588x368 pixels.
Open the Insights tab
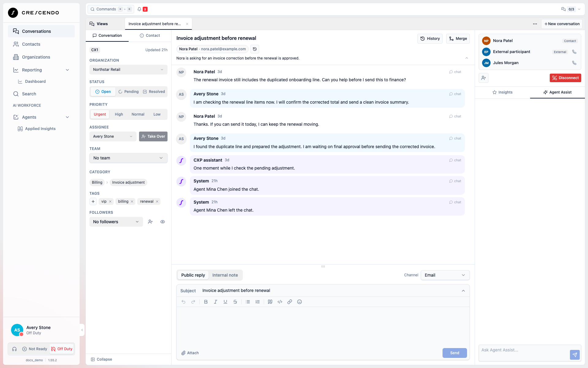tap(502, 92)
